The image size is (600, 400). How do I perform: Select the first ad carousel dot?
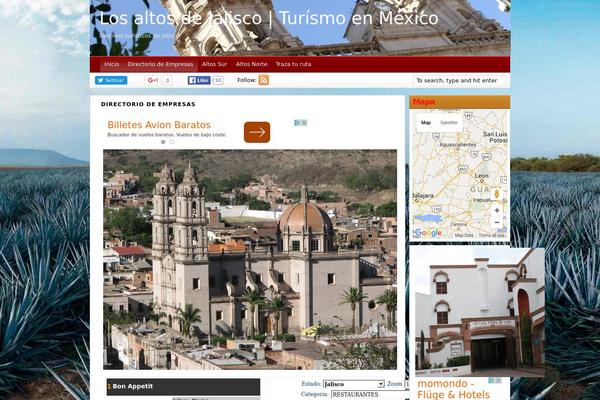coord(163,142)
